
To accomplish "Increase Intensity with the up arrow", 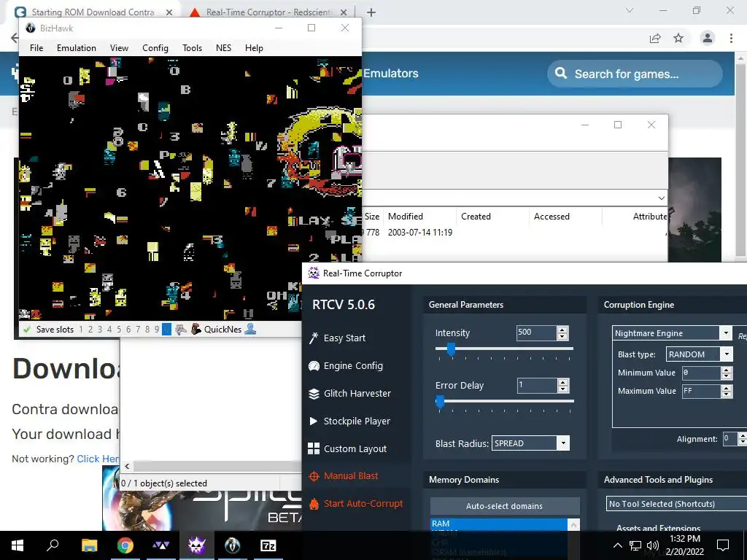I will (x=562, y=330).
